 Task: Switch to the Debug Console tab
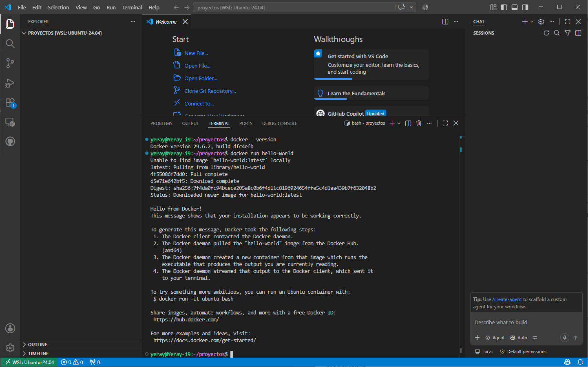click(280, 123)
